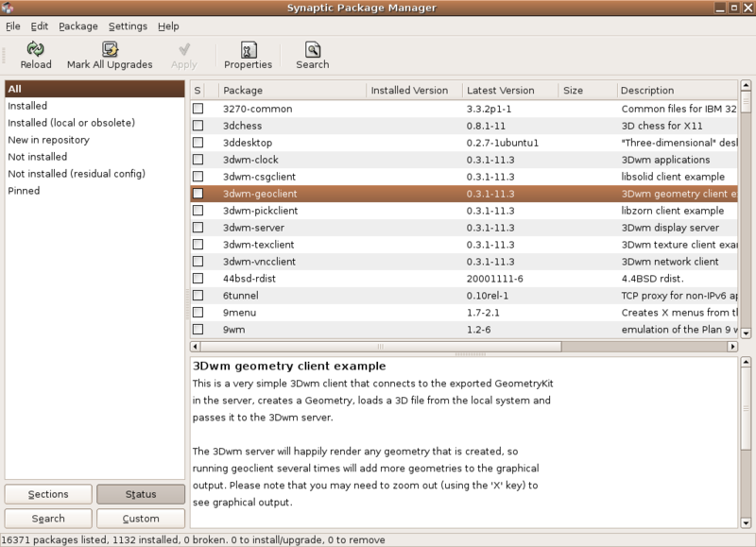Select the 44bsd-rdist package row
Image resolution: width=756 pixels, height=547 pixels.
click(464, 279)
